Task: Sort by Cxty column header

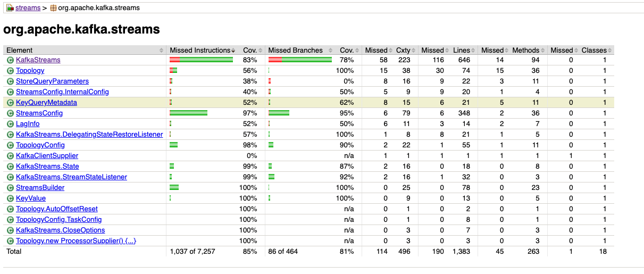Action: 403,50
